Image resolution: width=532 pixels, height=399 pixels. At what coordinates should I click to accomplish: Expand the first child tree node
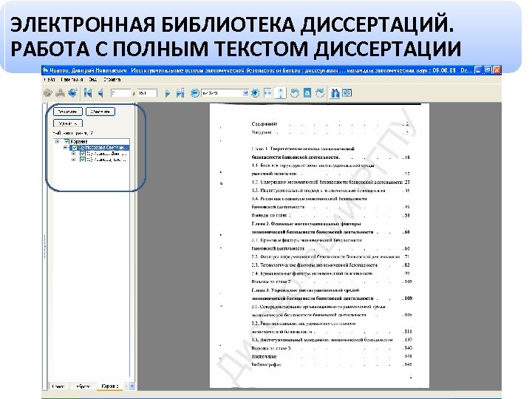(74, 154)
